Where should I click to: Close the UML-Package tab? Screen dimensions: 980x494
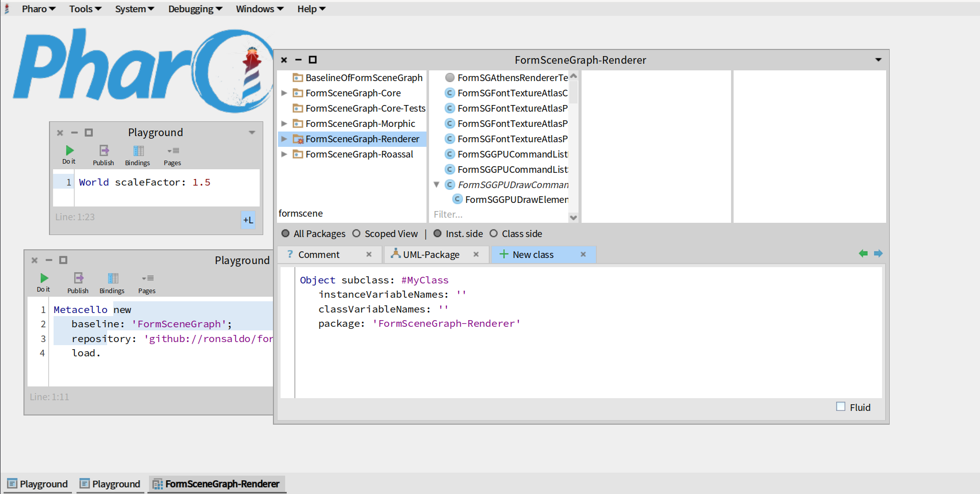476,254
